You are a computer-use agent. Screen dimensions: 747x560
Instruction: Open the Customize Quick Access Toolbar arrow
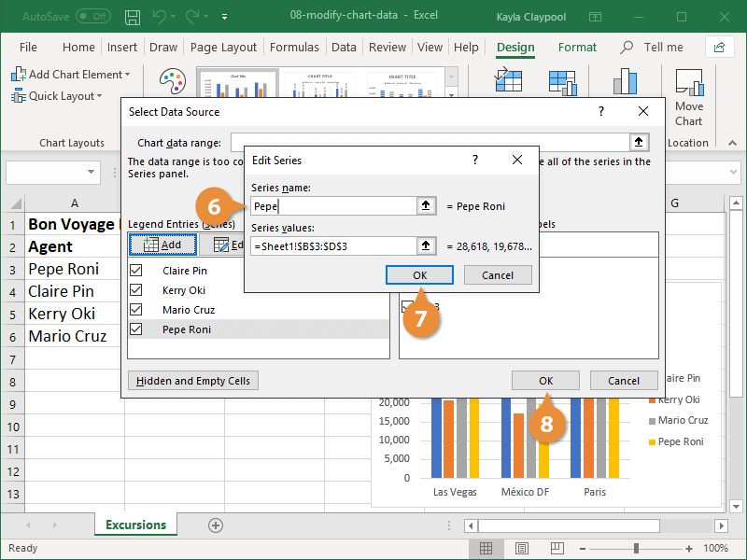click(224, 17)
